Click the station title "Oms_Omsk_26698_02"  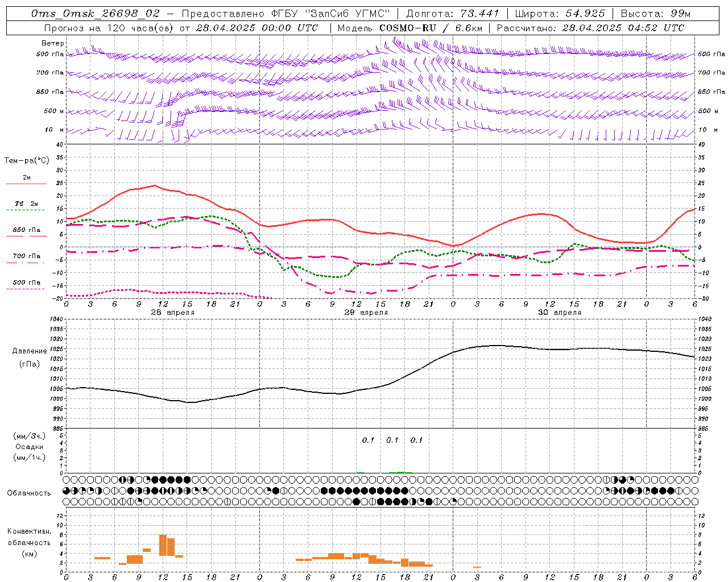(x=96, y=14)
